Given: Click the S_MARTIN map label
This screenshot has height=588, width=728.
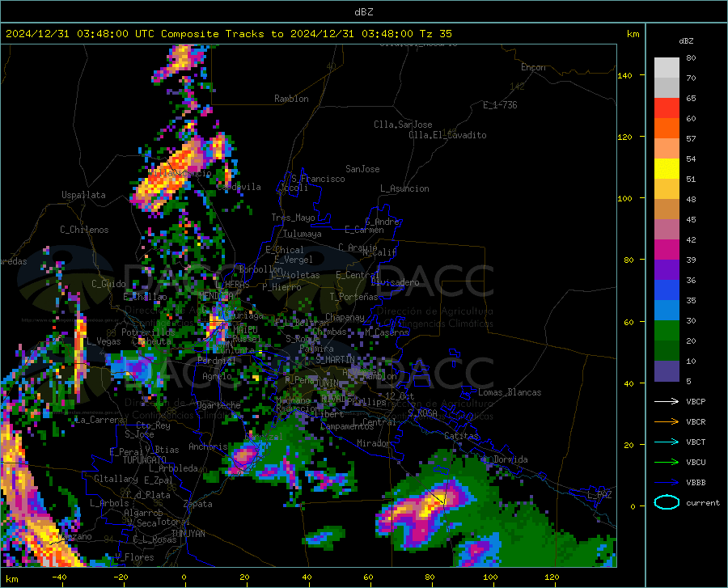Looking at the screenshot, I should click(x=335, y=359).
